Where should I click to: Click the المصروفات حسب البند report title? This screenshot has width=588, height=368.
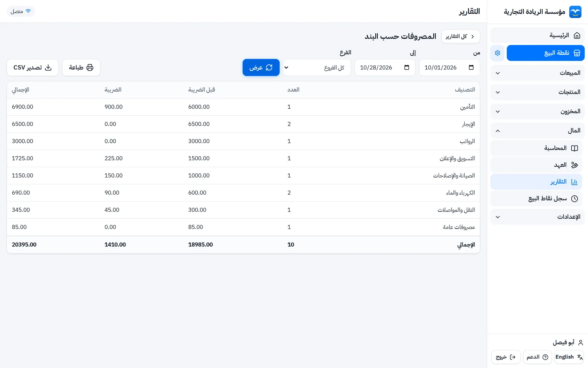[x=401, y=36]
